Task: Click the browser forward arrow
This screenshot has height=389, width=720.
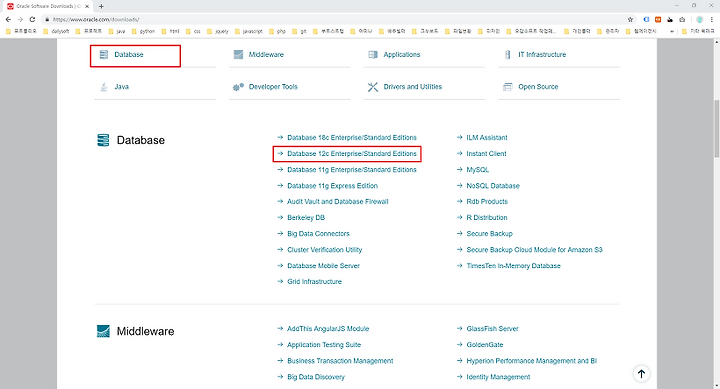Action: (x=20, y=19)
